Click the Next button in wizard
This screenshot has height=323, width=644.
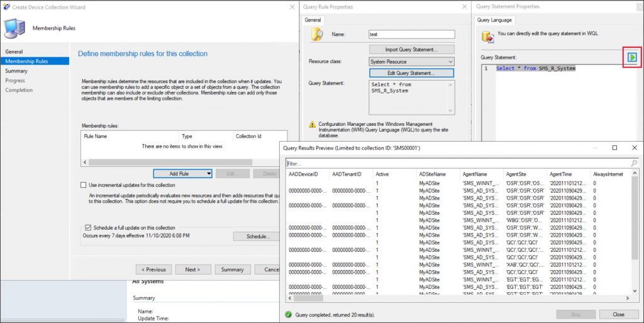[x=193, y=269]
